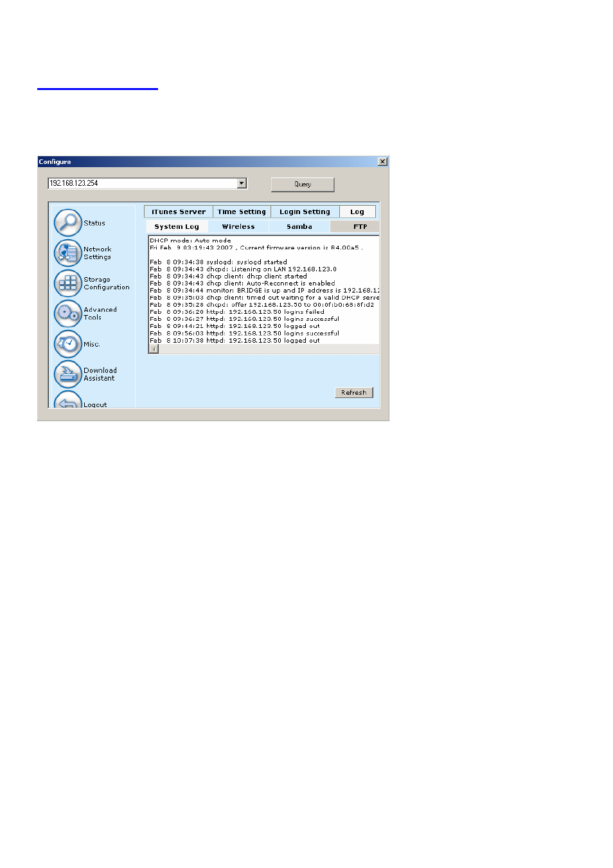613x868 pixels.
Task: Click the 'DHCP mode: Auto mode' log line
Action: coord(190,240)
